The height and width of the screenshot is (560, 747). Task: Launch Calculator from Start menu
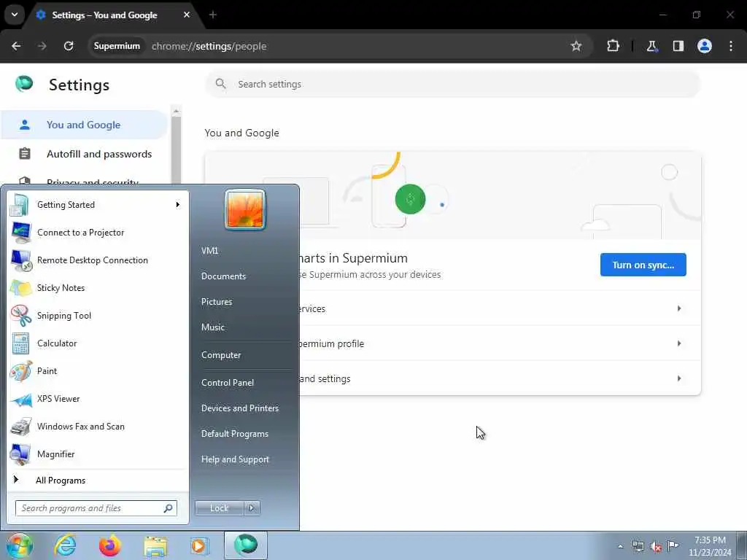(x=98, y=343)
